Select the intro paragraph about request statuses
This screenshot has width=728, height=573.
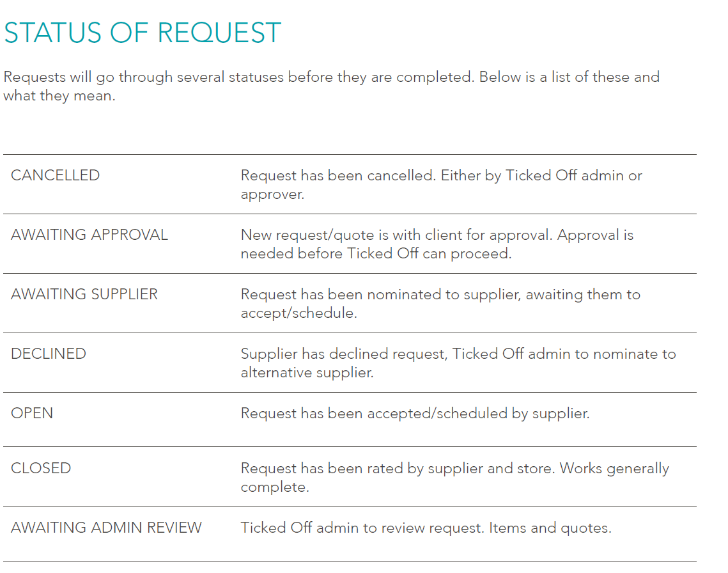(x=331, y=86)
